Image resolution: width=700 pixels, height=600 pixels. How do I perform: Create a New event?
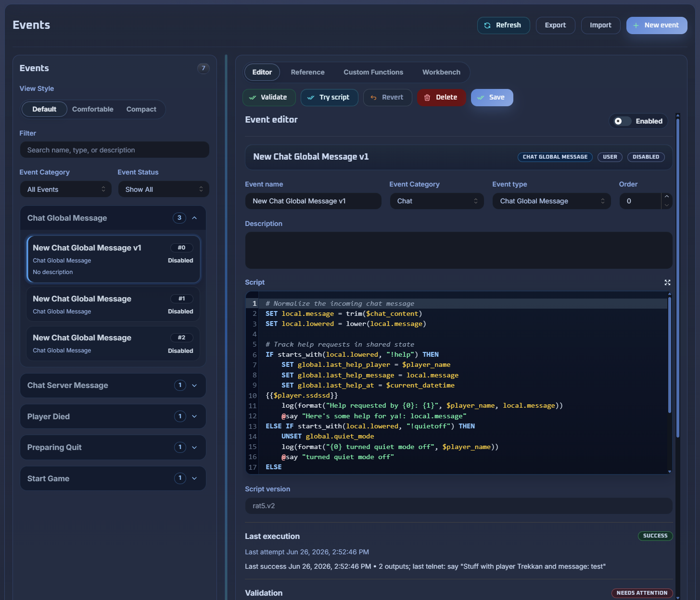tap(657, 25)
